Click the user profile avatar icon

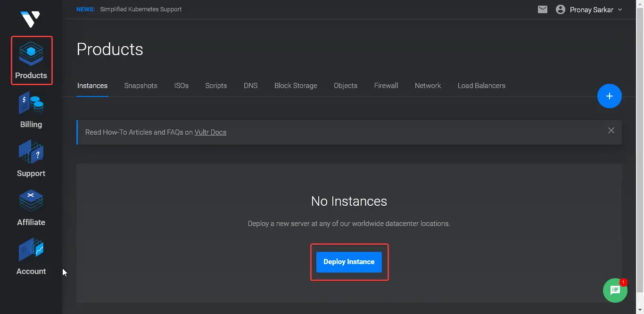[561, 9]
